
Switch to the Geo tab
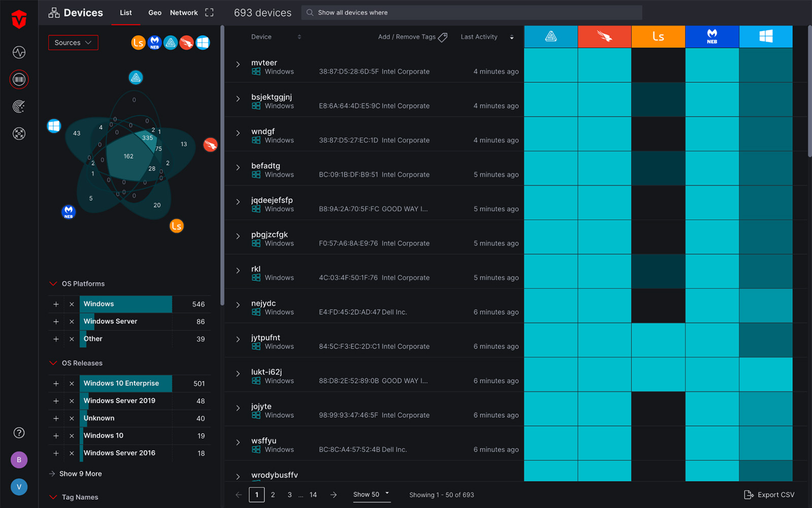coord(155,13)
